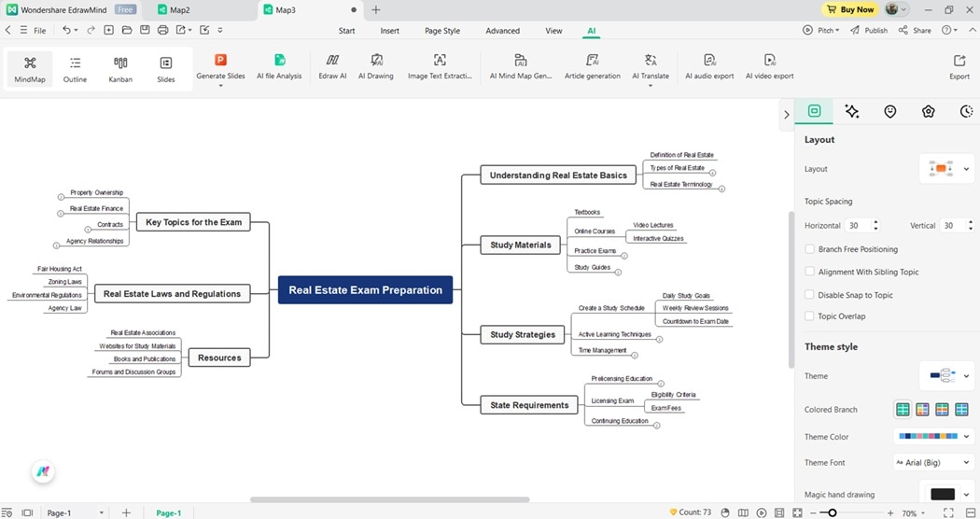The height and width of the screenshot is (519, 980).
Task: Click the Publish button
Action: (869, 30)
